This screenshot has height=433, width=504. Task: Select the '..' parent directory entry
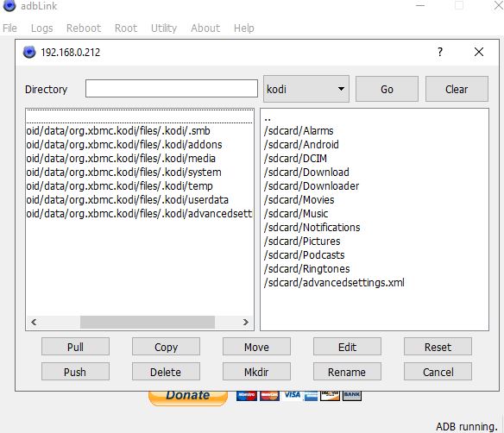[375, 117]
